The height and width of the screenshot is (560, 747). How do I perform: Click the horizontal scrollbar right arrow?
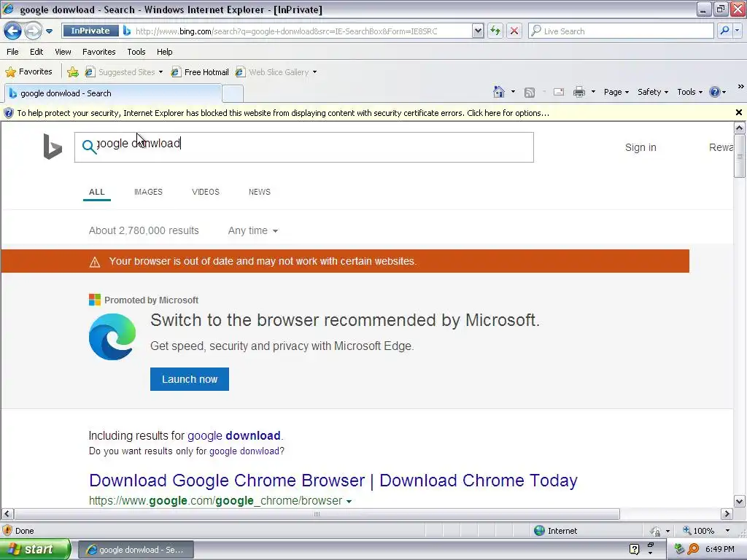(727, 514)
